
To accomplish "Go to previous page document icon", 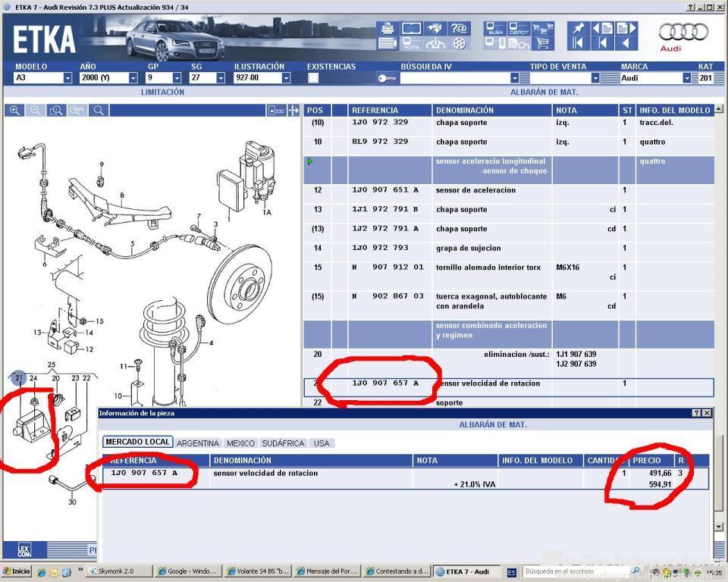I will tap(603, 29).
